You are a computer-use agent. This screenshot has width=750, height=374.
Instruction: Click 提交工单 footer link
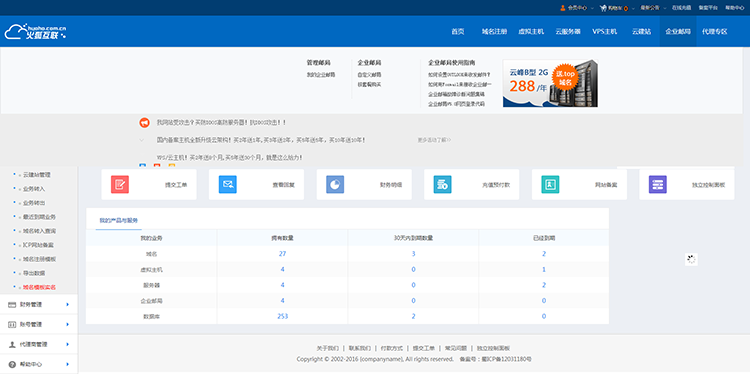[x=424, y=348]
